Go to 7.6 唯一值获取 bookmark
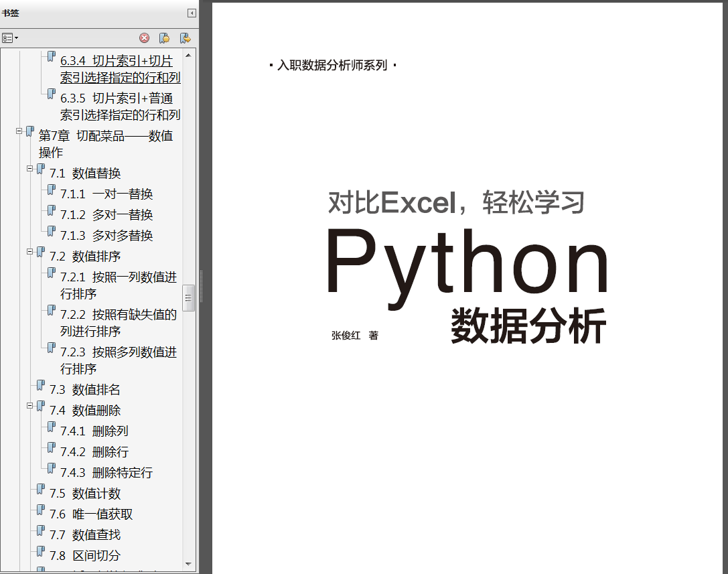This screenshot has height=574, width=728. (91, 514)
